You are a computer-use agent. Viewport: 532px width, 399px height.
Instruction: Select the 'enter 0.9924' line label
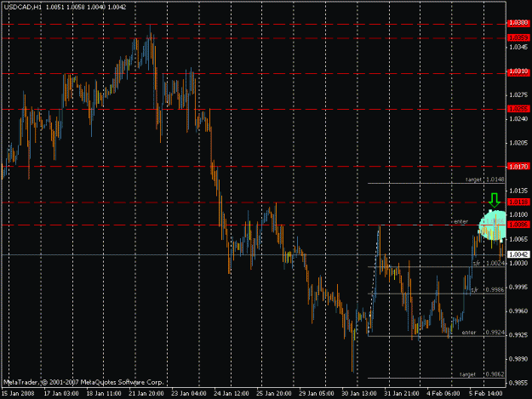click(483, 333)
